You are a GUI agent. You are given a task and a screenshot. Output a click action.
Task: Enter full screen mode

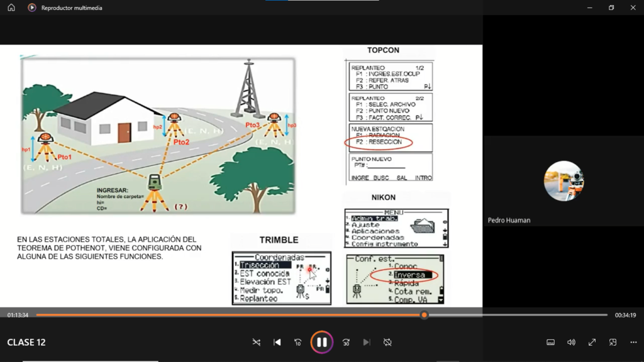[x=592, y=342]
